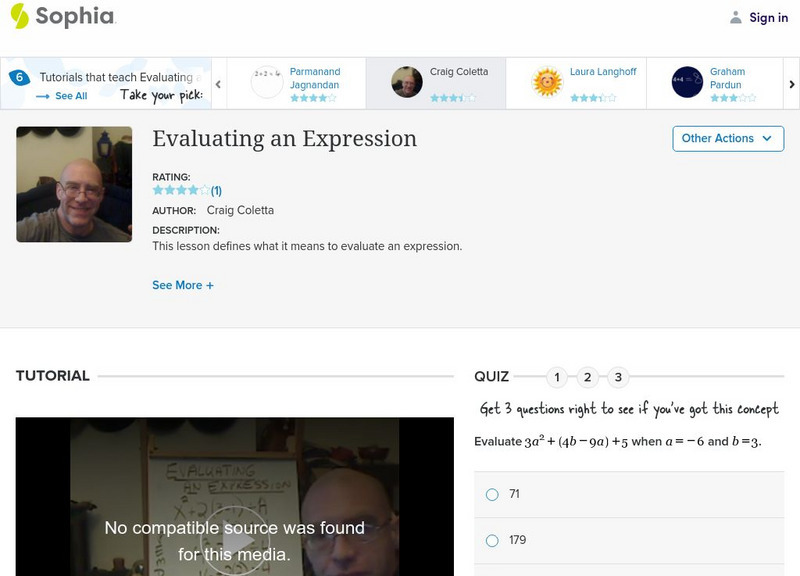Open the Sign in link
This screenshot has width=800, height=576.
coord(768,17)
